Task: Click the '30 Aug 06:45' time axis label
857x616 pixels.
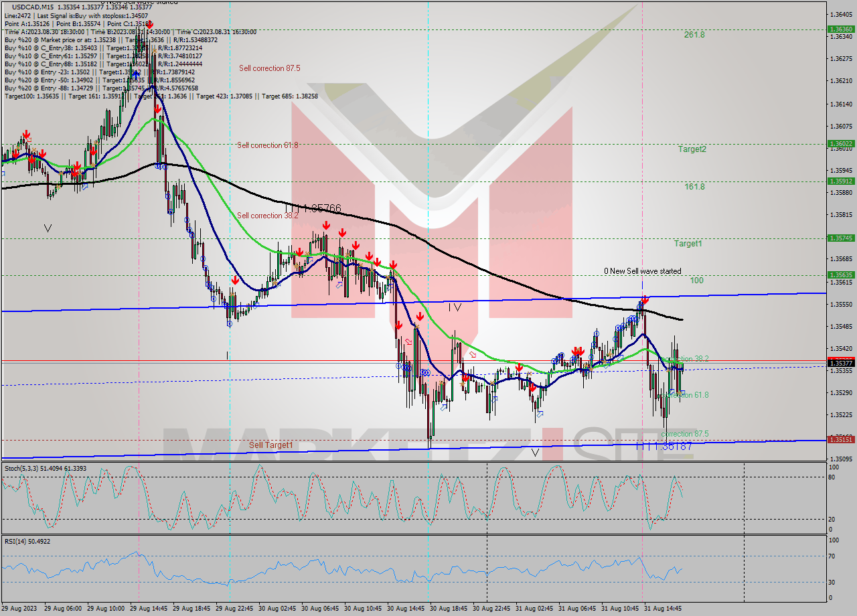Action: click(320, 609)
